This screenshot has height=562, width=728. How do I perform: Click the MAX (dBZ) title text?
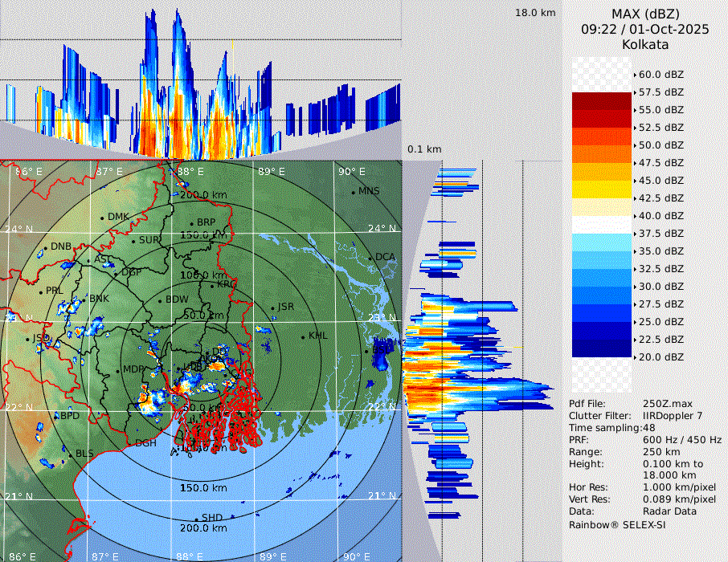point(645,14)
